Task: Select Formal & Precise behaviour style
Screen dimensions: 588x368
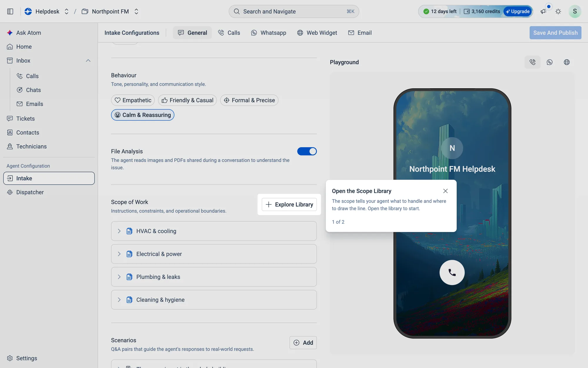Action: pos(249,100)
